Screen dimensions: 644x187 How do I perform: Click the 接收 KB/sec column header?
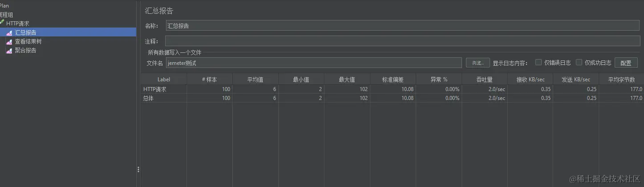pos(531,80)
